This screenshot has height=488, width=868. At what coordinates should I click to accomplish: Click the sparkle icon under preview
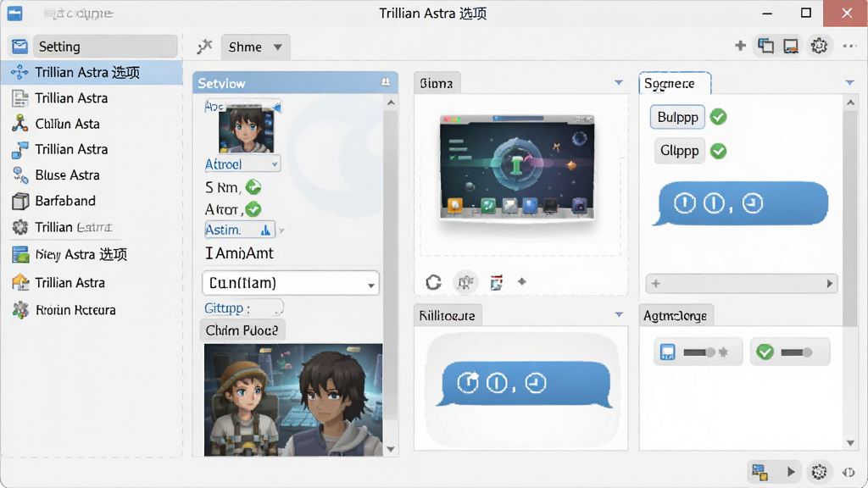click(521, 281)
